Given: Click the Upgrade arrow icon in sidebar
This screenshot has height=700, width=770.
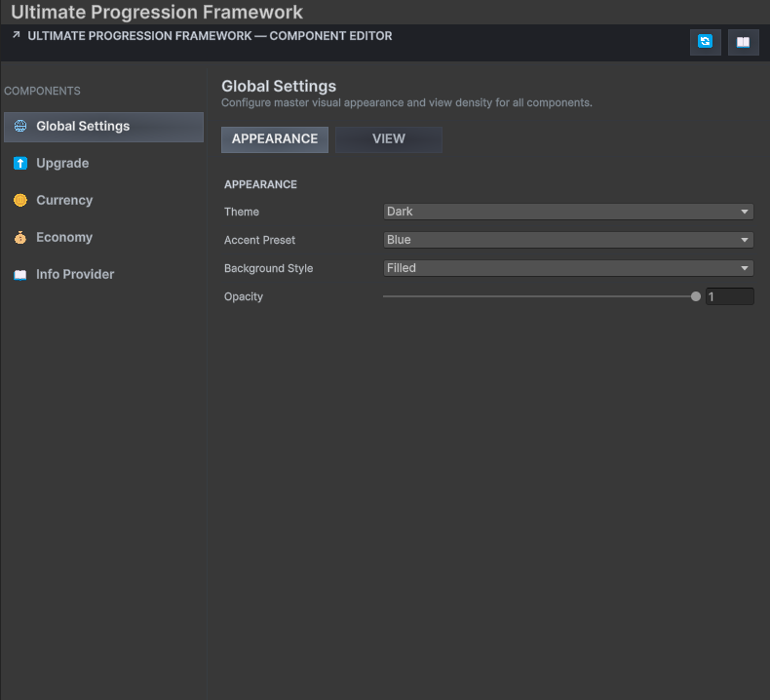Looking at the screenshot, I should coord(20,163).
